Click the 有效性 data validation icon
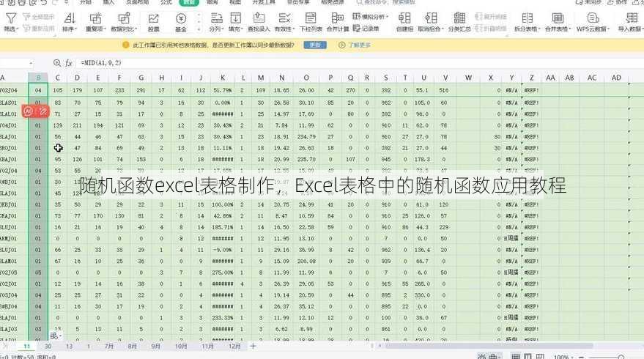The width and height of the screenshot is (644, 359). (284, 18)
